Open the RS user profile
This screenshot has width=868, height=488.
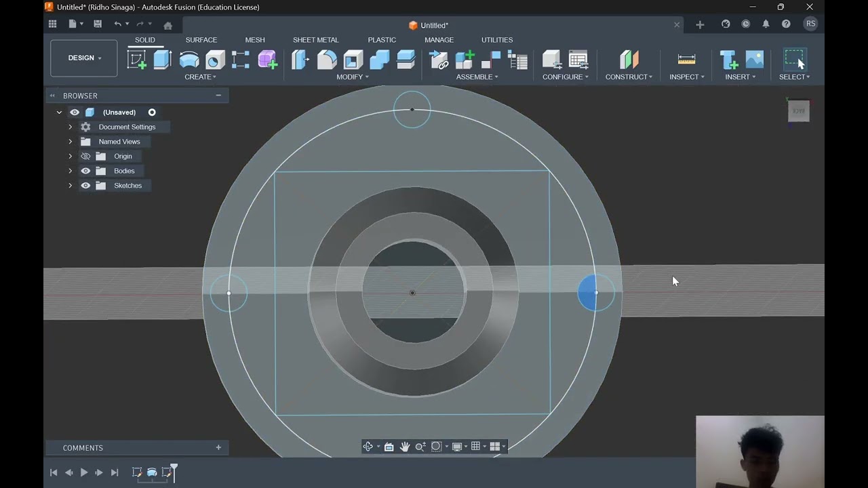(x=810, y=24)
